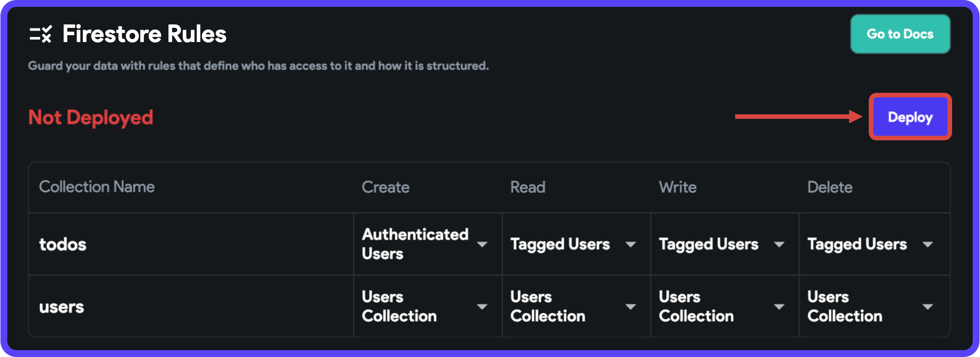Click the Read column header

click(x=528, y=187)
